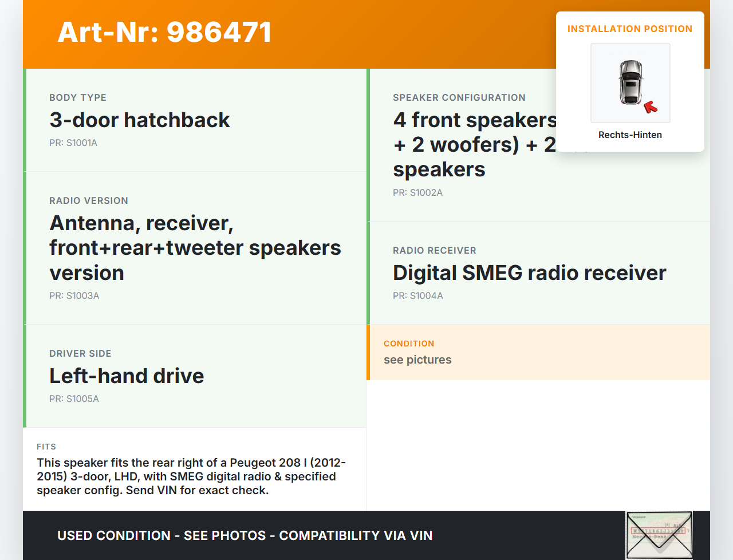Click PR code S1001A

point(73,143)
